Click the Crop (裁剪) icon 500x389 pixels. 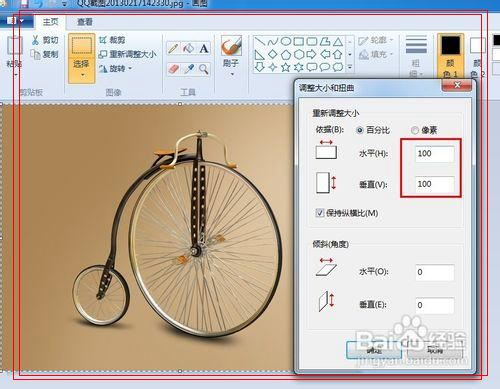(x=103, y=40)
